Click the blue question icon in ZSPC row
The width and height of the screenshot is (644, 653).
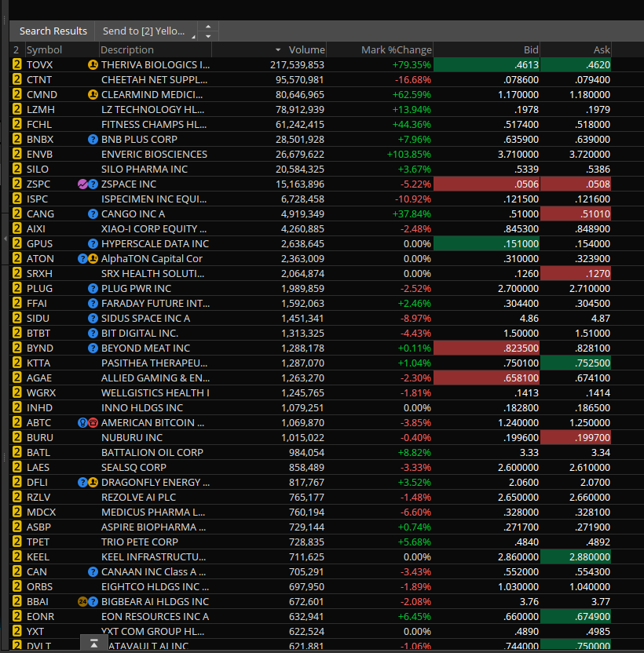[x=93, y=184]
